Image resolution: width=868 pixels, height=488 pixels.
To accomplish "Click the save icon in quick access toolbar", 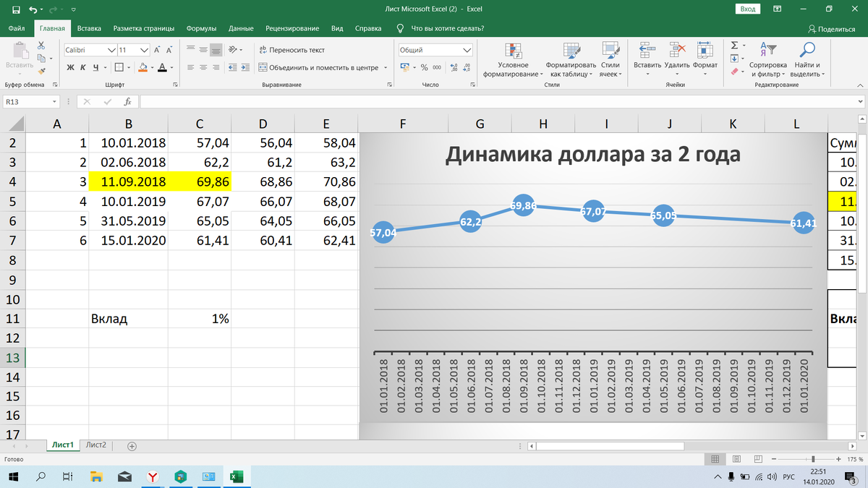I will 16,9.
